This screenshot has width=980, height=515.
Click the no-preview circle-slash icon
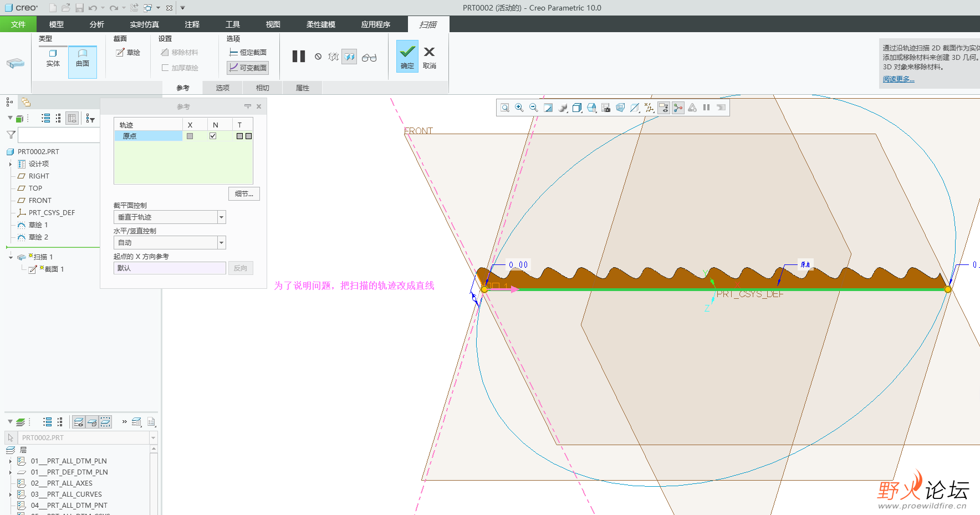[318, 57]
